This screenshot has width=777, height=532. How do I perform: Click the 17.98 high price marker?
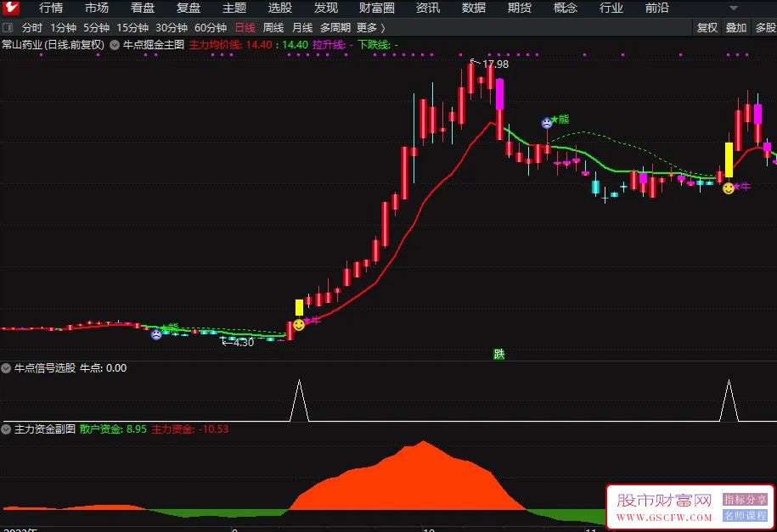pos(495,64)
